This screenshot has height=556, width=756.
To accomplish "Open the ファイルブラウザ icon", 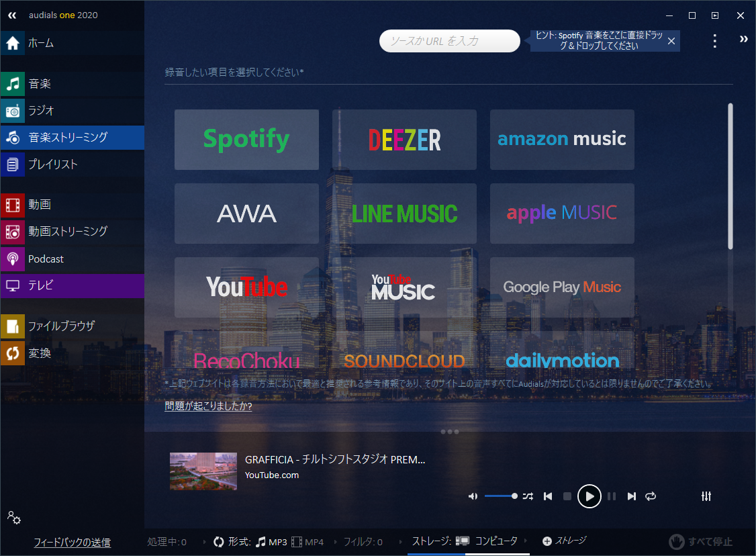I will click(13, 326).
